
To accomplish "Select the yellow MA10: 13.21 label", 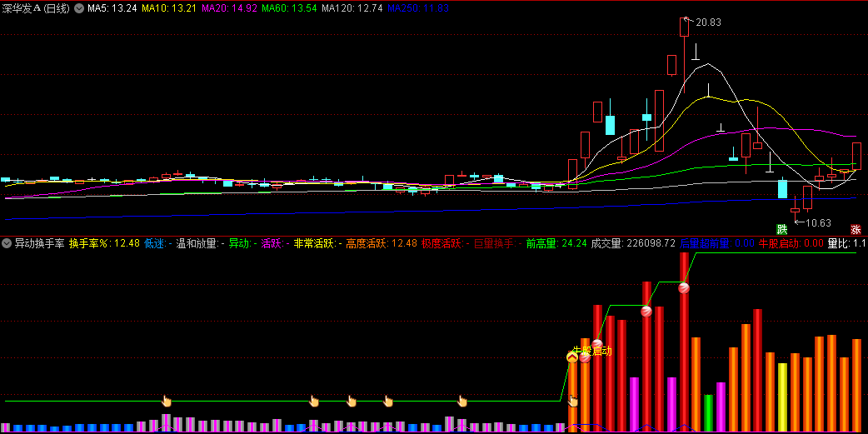I will pos(169,8).
